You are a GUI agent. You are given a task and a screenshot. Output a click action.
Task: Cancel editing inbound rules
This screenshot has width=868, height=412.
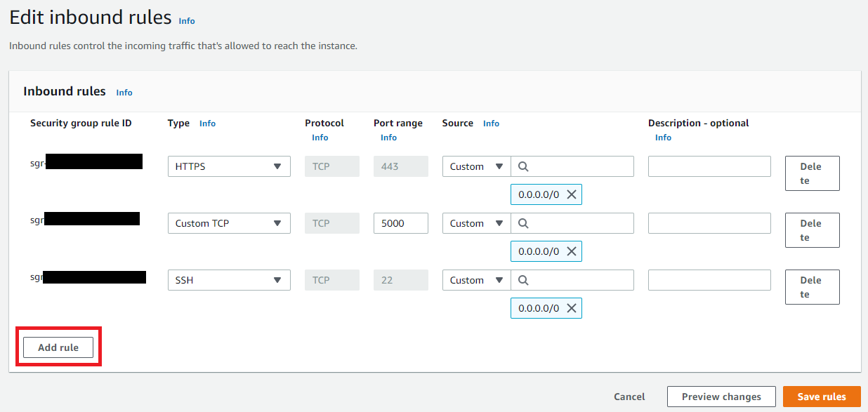[629, 397]
